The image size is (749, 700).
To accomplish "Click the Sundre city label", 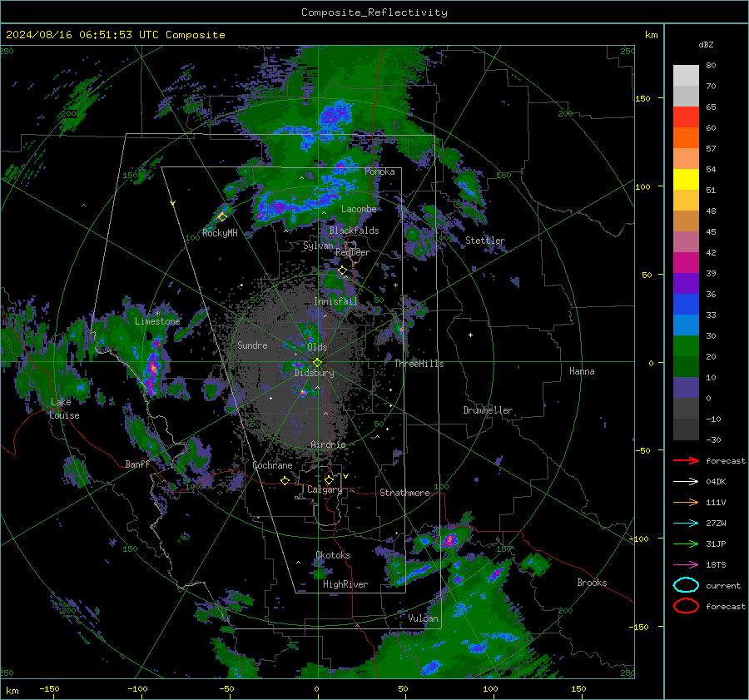I will pyautogui.click(x=252, y=345).
